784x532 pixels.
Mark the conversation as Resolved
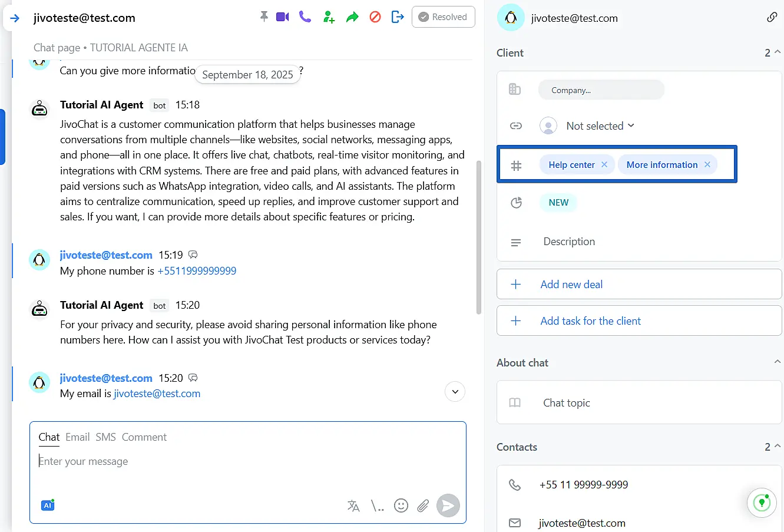tap(443, 17)
